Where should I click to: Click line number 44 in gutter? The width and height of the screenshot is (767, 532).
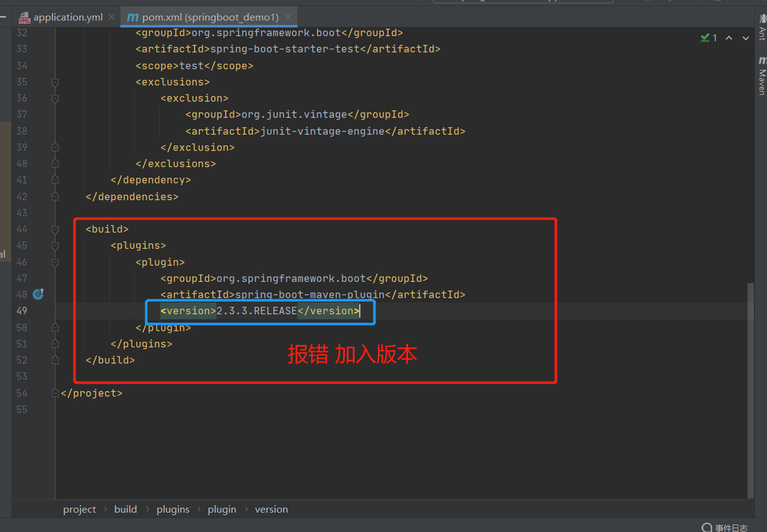(22, 230)
